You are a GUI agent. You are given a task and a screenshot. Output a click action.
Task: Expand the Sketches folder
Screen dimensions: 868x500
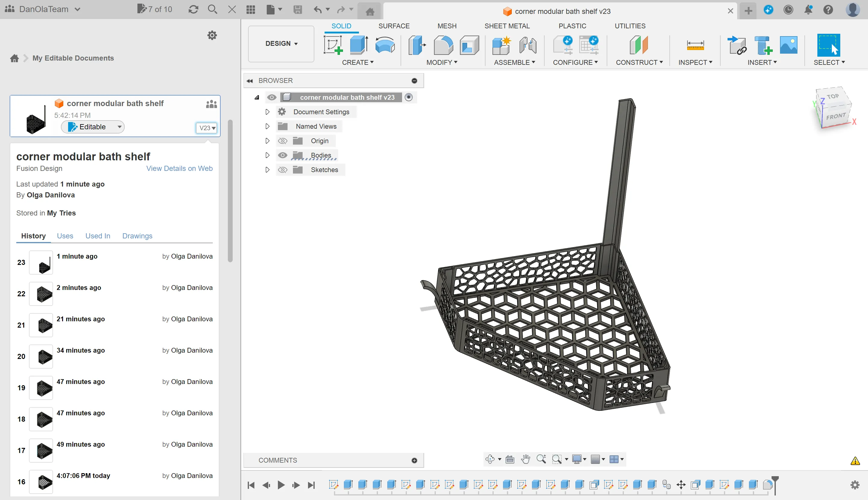click(267, 169)
